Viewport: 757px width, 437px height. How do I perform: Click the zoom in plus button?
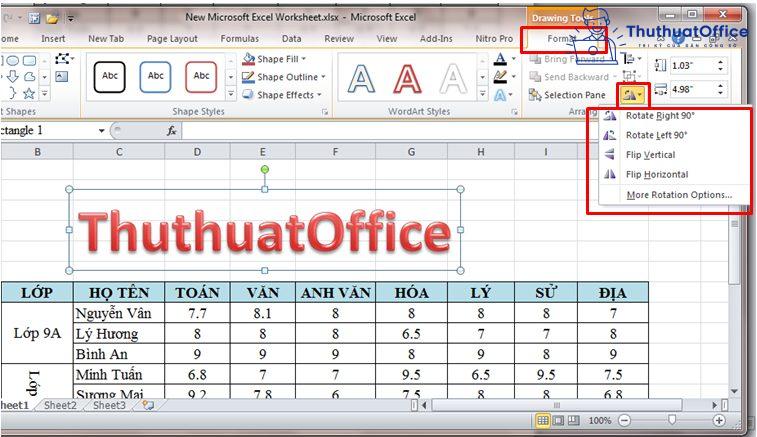(719, 421)
